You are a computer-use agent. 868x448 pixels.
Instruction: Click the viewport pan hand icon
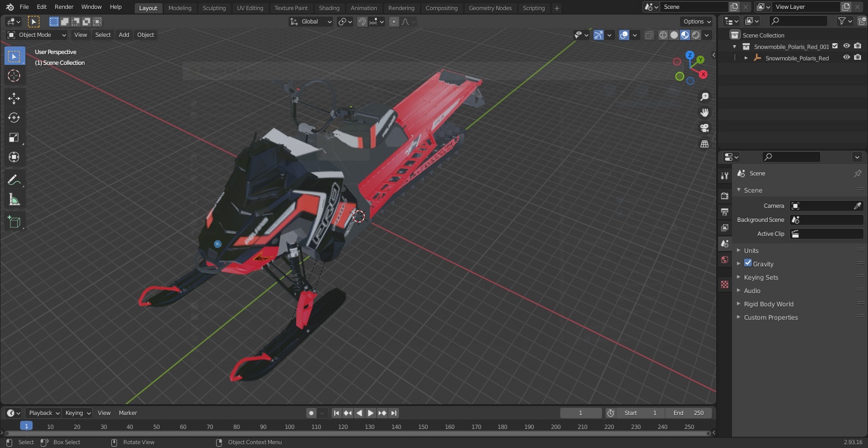704,112
